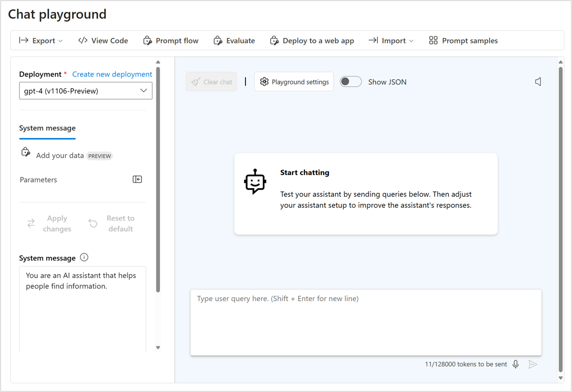Click Reset to default button

(x=112, y=223)
